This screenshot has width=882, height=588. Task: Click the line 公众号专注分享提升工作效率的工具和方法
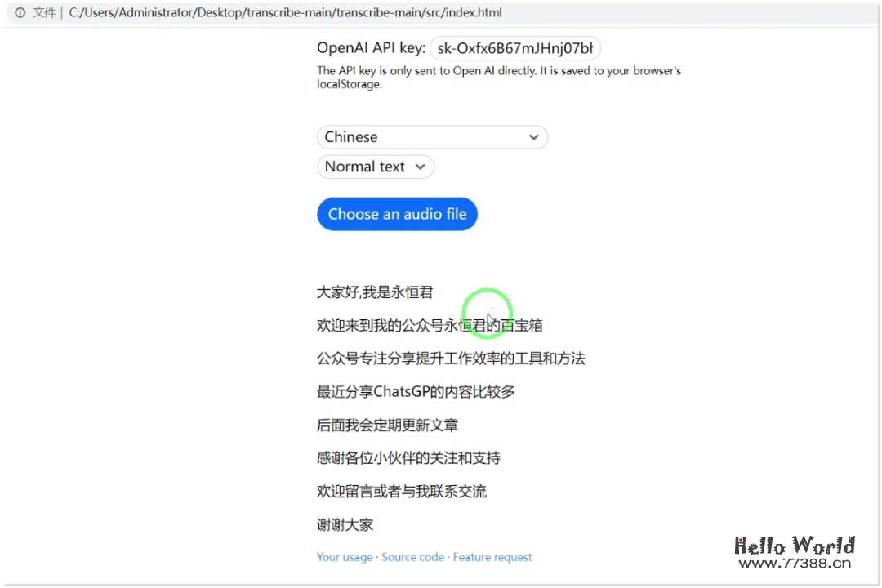451,359
